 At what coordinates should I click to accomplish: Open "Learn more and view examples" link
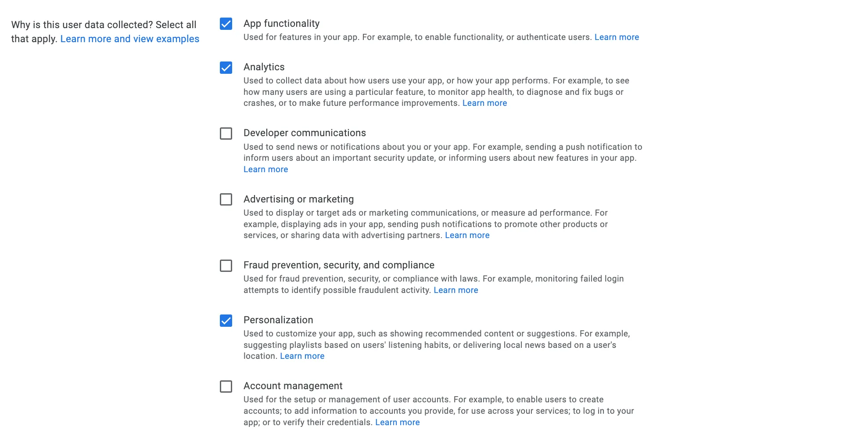pyautogui.click(x=129, y=39)
